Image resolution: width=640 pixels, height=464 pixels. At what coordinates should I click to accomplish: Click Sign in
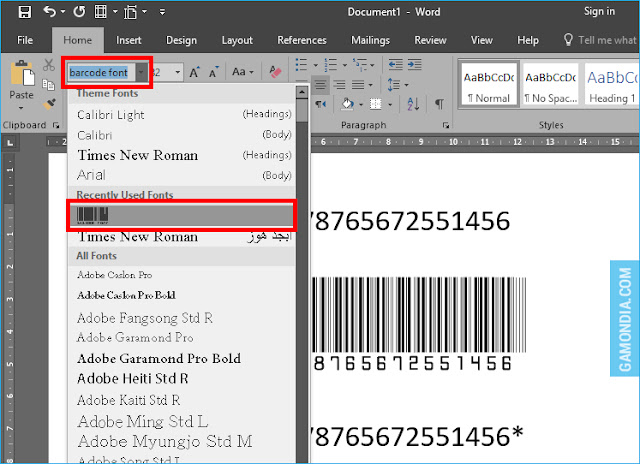pos(599,11)
